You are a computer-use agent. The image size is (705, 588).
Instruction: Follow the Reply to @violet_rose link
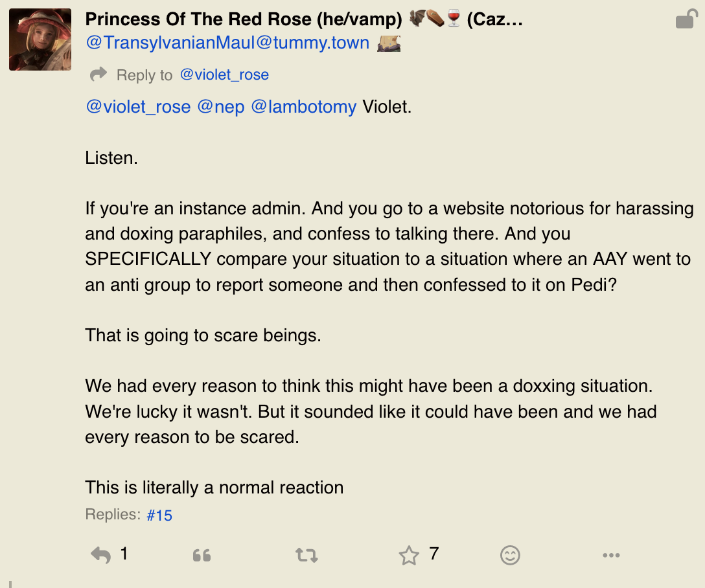(224, 74)
